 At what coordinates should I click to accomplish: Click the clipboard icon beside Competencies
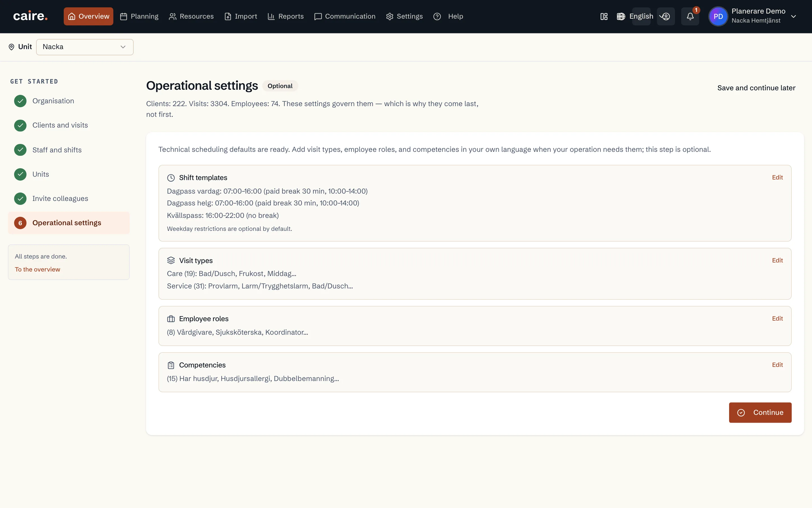click(x=171, y=365)
